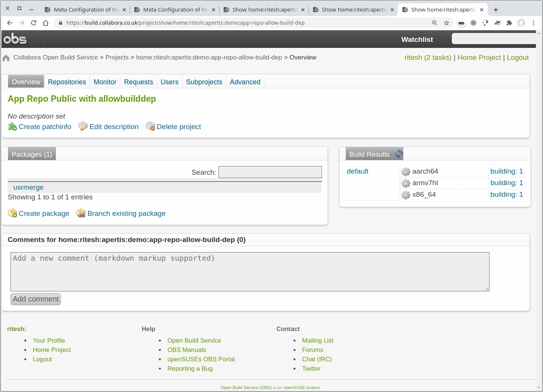Viewport: 543px width, 392px height.
Task: Open the Subprojects tab
Action: pos(204,82)
